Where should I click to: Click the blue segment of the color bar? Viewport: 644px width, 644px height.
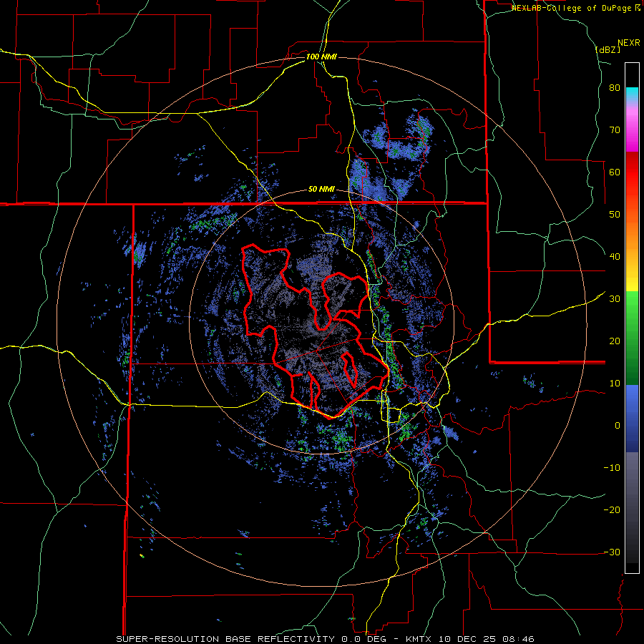pos(632,418)
